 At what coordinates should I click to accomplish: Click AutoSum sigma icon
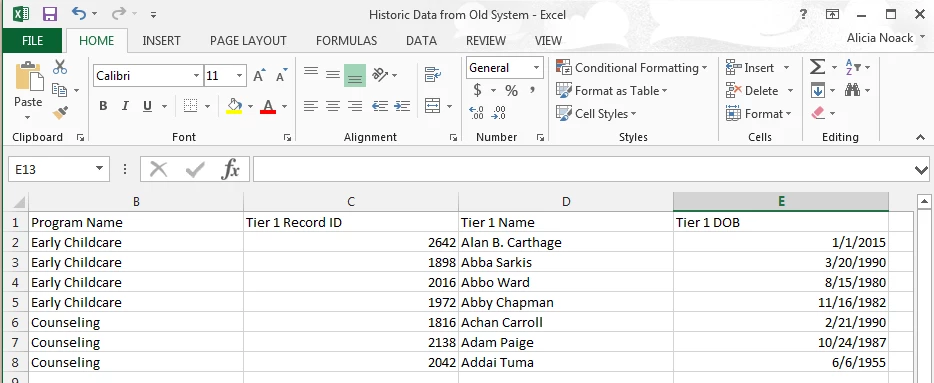818,67
